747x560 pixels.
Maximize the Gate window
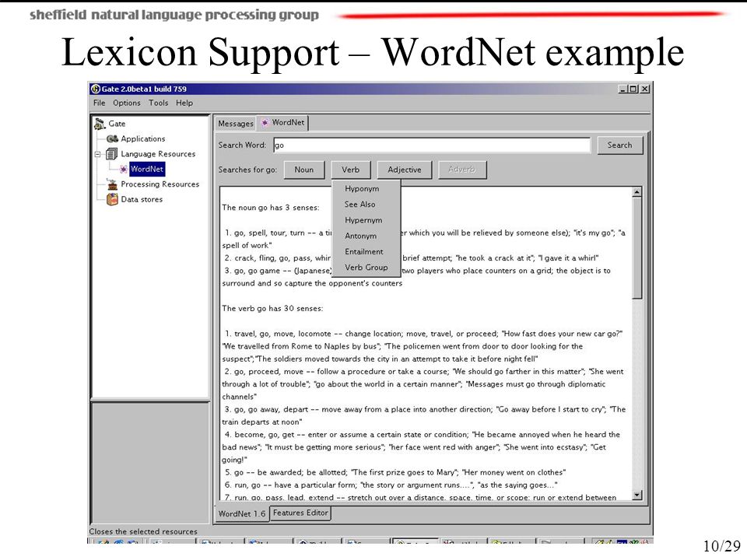pyautogui.click(x=633, y=89)
